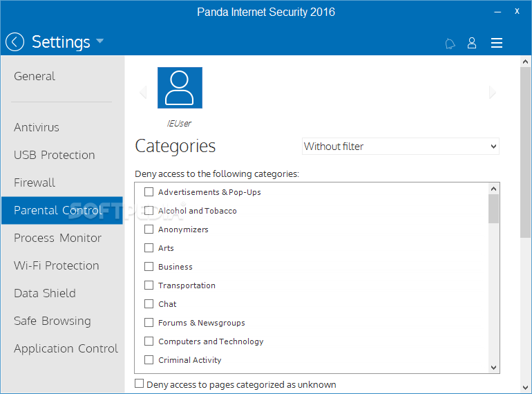Click the Settings heading text
Screen dimensions: 532x394
(x=61, y=42)
